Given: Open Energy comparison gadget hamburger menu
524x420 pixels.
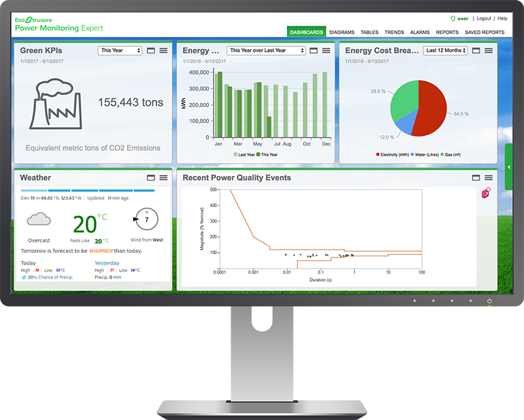Looking at the screenshot, I should (x=326, y=50).
